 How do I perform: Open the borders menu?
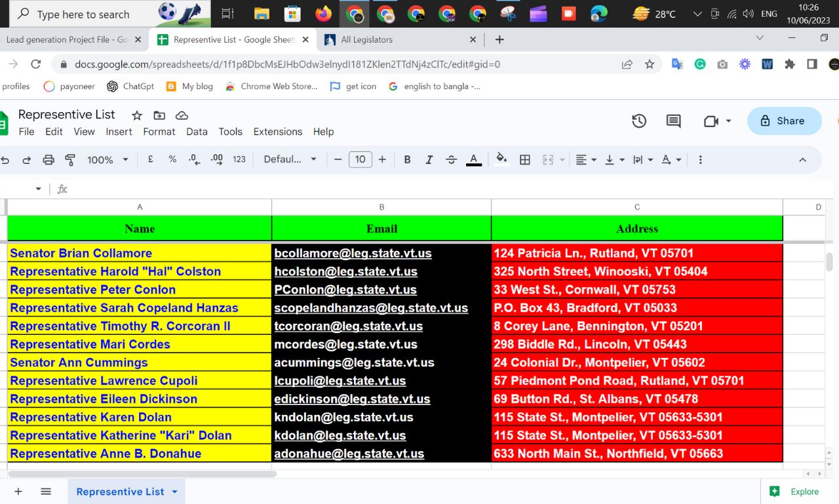click(x=524, y=159)
